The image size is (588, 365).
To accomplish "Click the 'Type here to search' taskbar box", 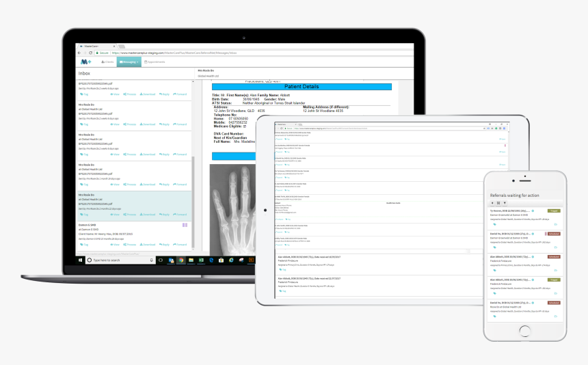I will (120, 260).
